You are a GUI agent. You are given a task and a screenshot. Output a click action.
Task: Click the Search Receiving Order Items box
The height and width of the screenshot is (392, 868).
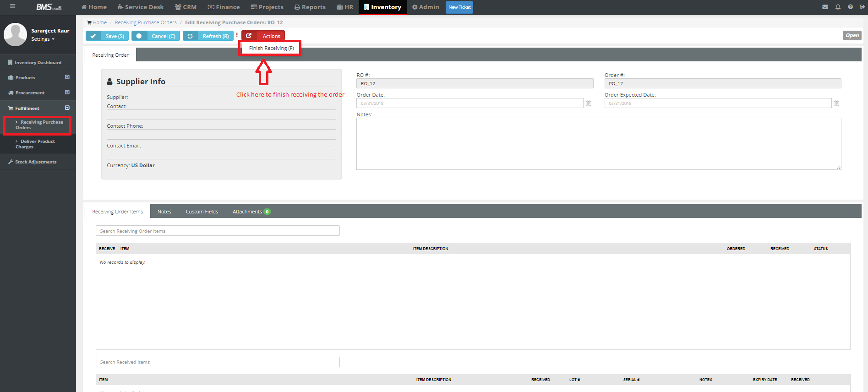click(218, 231)
